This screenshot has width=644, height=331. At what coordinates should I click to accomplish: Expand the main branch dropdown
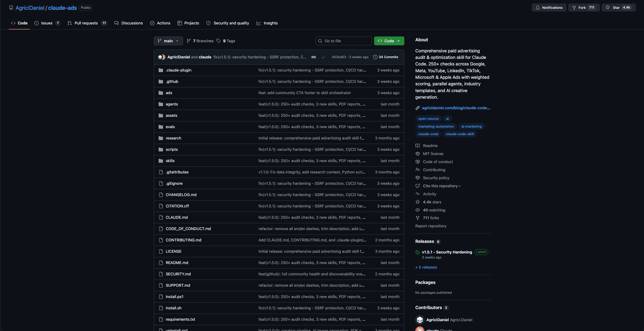click(x=168, y=41)
